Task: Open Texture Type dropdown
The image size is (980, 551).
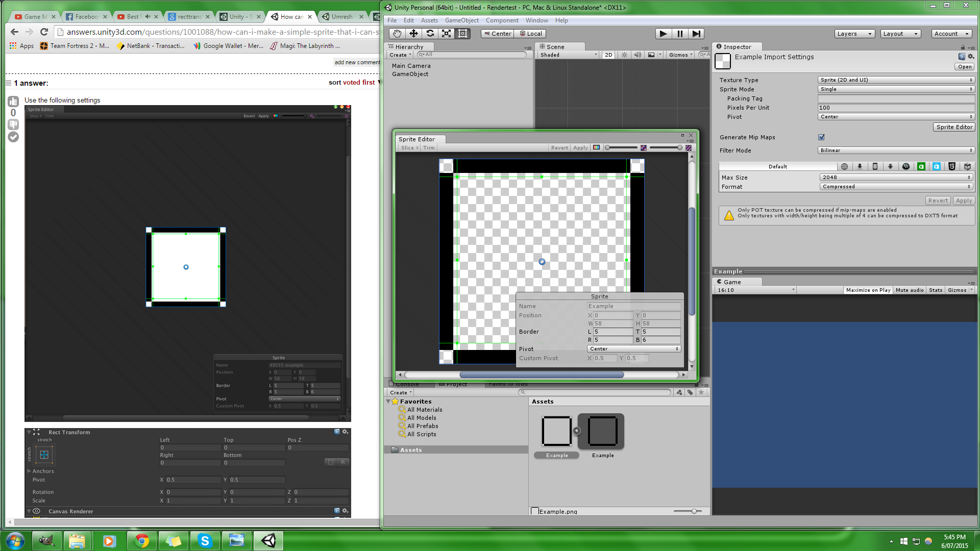Action: click(896, 80)
